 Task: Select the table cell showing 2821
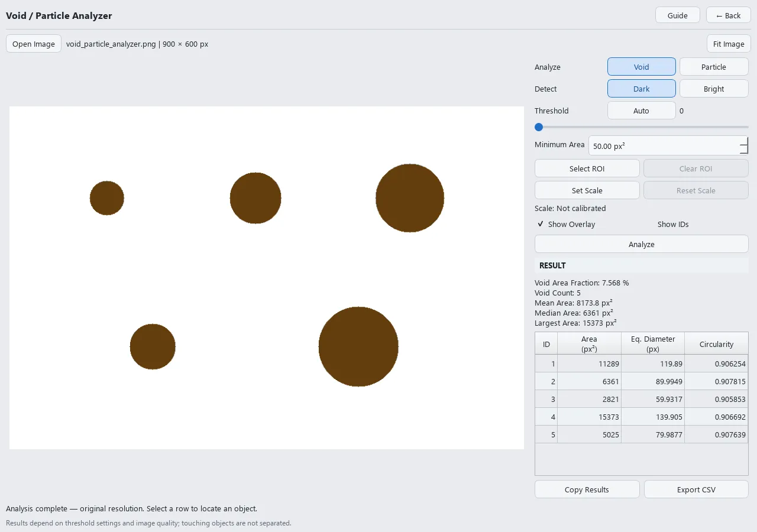(590, 399)
